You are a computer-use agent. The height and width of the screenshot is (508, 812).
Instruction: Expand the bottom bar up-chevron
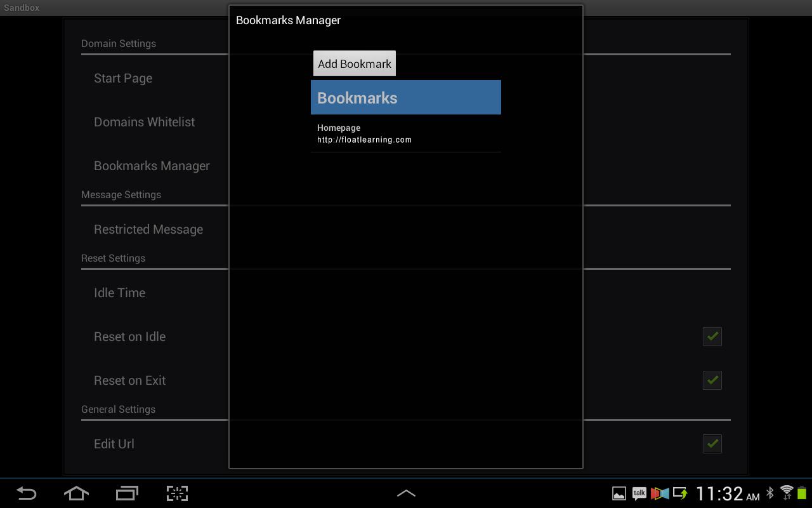pyautogui.click(x=406, y=493)
